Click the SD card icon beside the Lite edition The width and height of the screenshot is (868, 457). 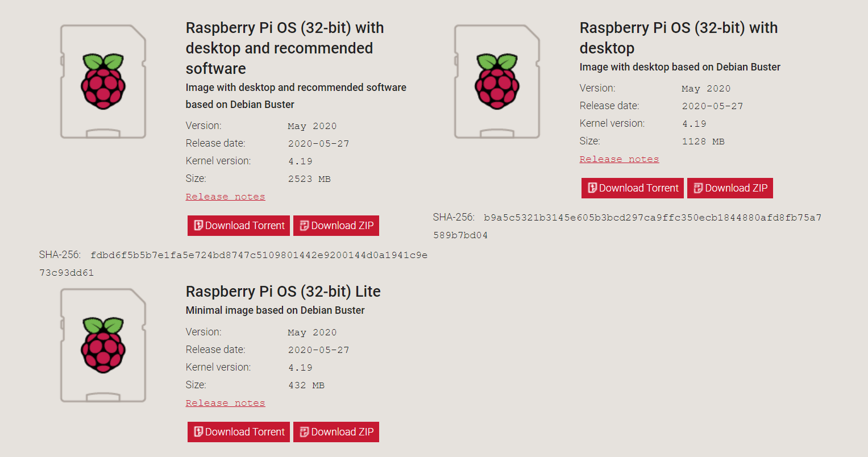point(103,345)
